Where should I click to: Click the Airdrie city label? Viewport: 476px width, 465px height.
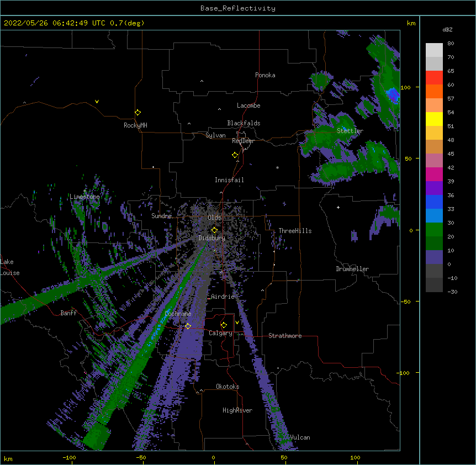click(223, 297)
